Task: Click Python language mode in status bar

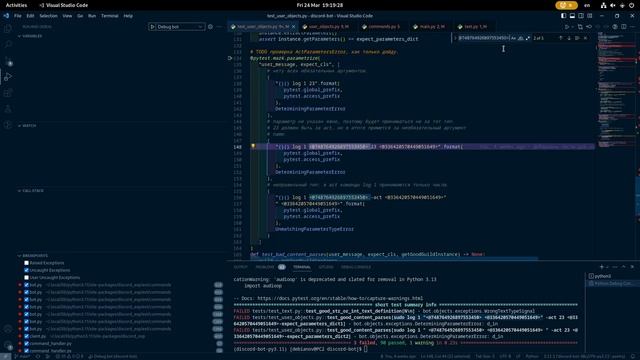Action: 531,356
